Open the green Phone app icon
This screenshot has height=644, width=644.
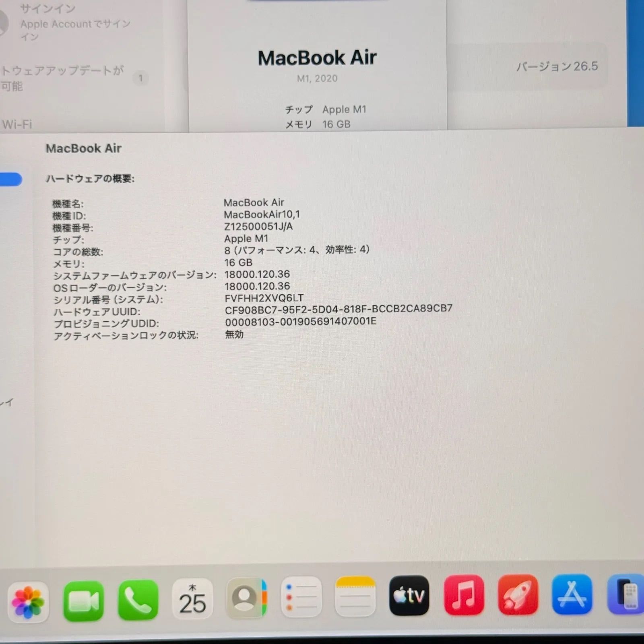pos(138,600)
